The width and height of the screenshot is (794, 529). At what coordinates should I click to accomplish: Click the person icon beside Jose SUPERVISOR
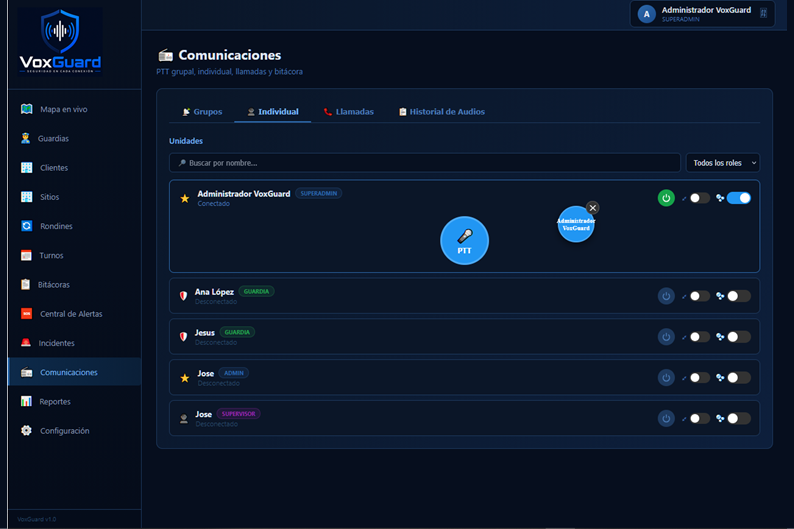click(x=184, y=419)
